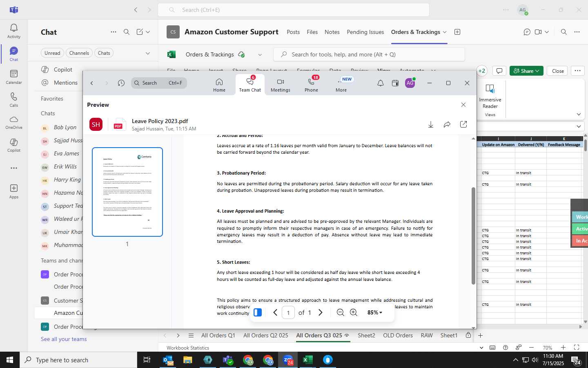Viewport: 588px width, 368px height.
Task: Open Calendar in the Teams sidebar
Action: [x=13, y=77]
